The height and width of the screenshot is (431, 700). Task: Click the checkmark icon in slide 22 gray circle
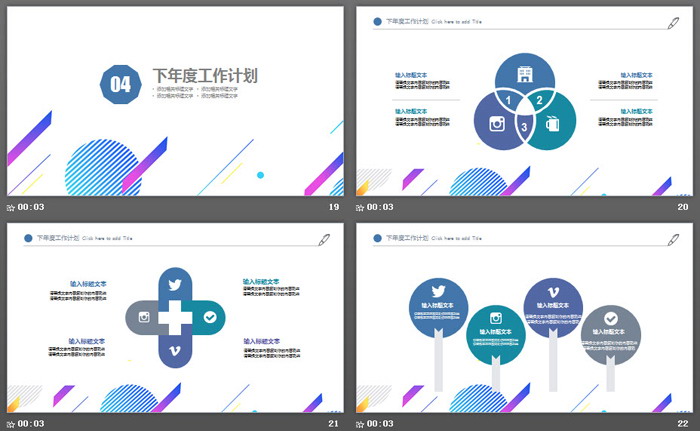[611, 318]
